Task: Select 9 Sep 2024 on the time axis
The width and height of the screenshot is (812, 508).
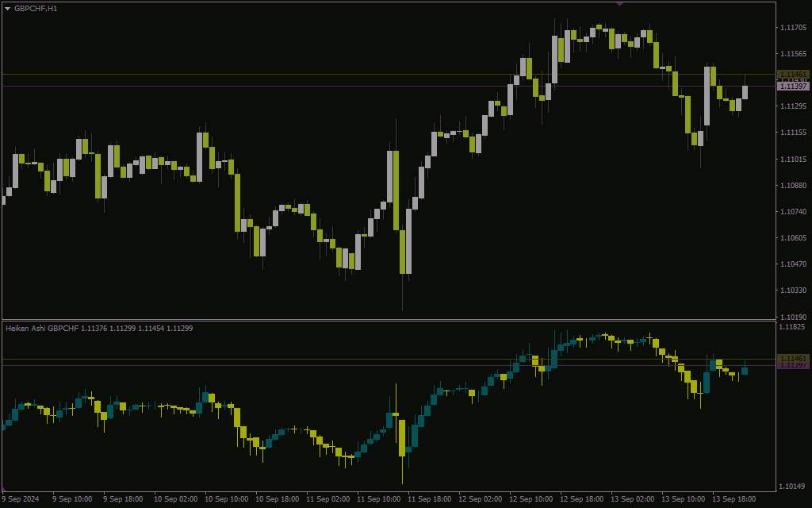Action: point(21,499)
